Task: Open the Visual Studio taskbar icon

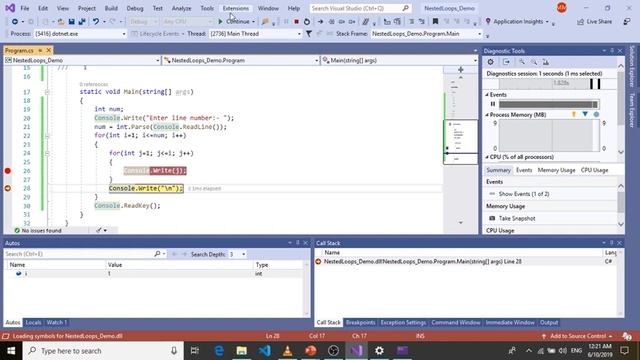Action: (357, 351)
